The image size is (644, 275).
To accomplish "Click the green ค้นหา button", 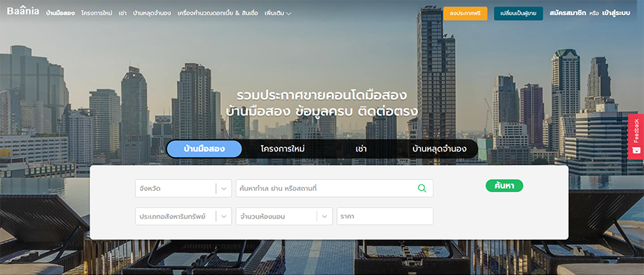I will (504, 186).
